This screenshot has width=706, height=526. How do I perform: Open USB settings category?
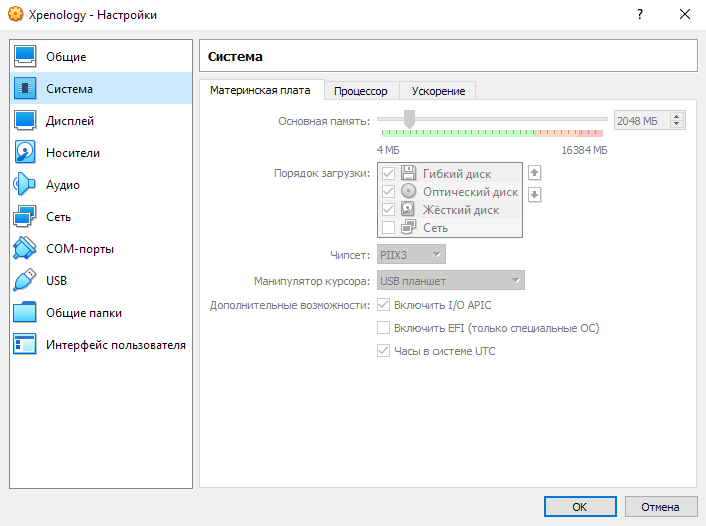101,280
